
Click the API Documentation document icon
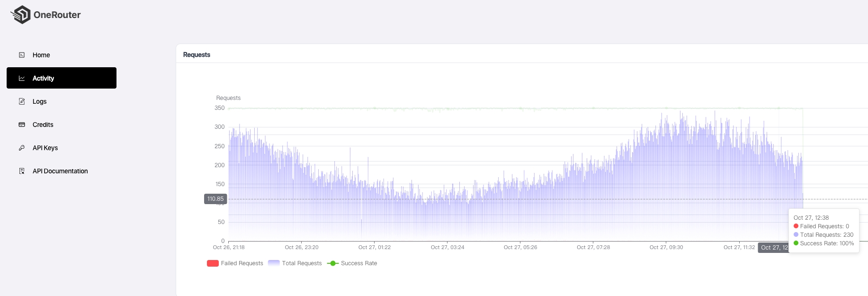22,171
